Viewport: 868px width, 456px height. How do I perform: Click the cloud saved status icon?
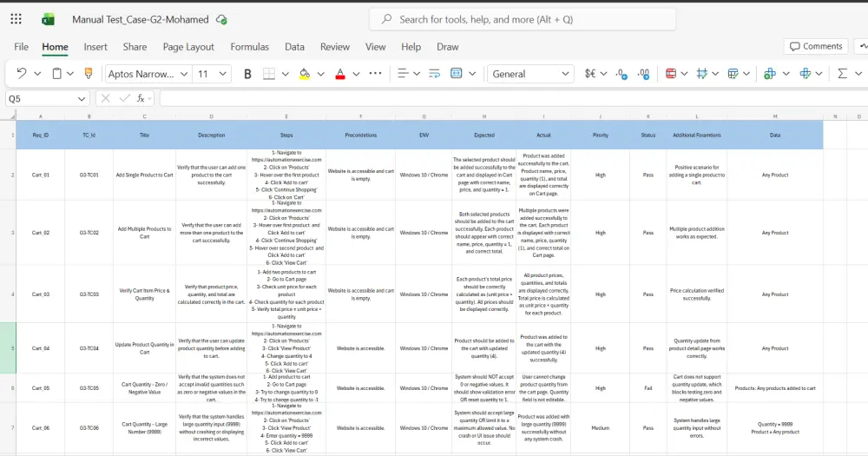tap(221, 19)
